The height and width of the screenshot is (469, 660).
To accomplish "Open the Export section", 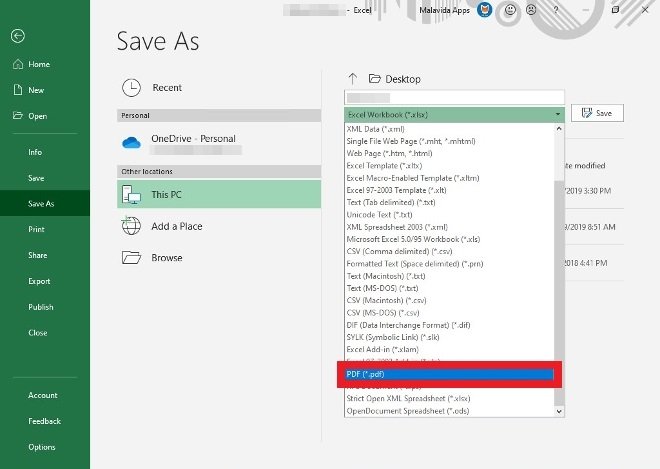I will pyautogui.click(x=39, y=281).
